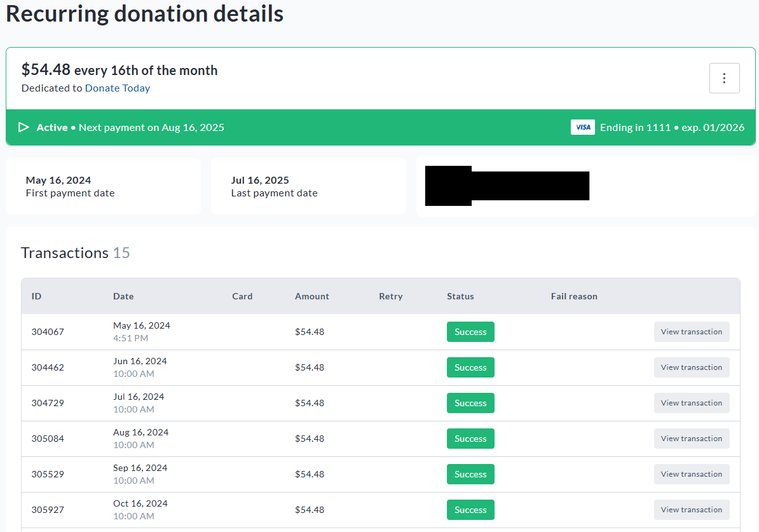The image size is (759, 532).
Task: Click the Date column header
Action: (x=123, y=296)
